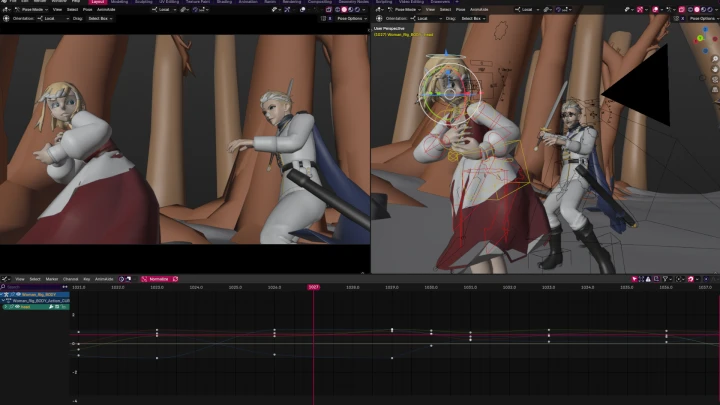
Task: Open Drag Select Box dropdown in right viewport
Action: [473, 18]
